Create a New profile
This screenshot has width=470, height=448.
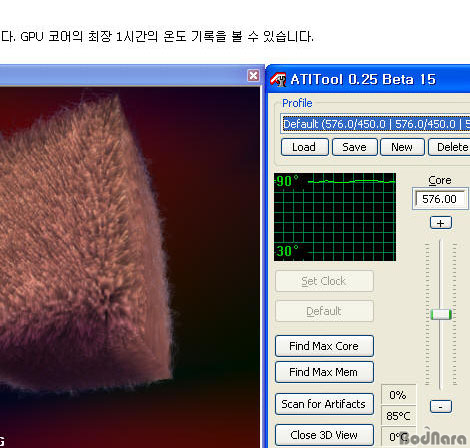[x=402, y=147]
